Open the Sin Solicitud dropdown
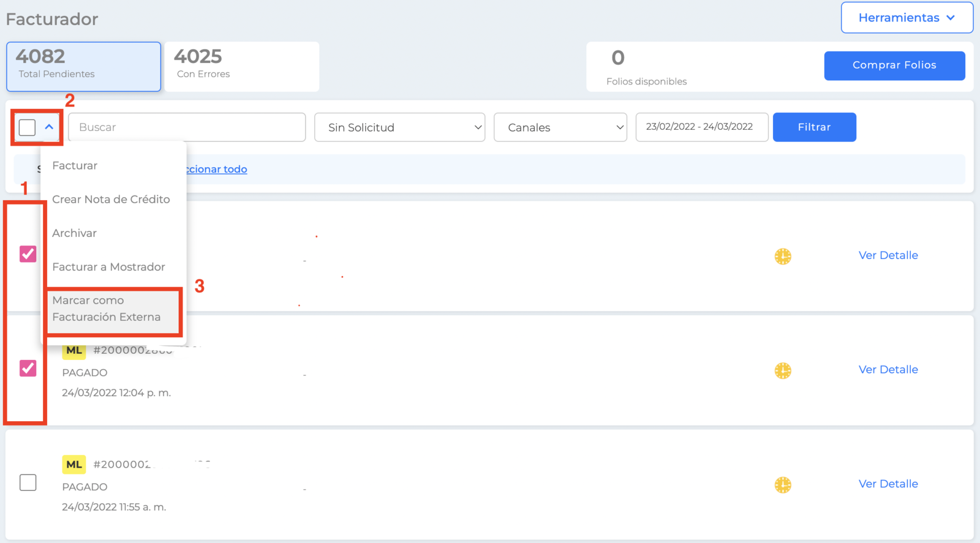980x543 pixels. tap(399, 127)
